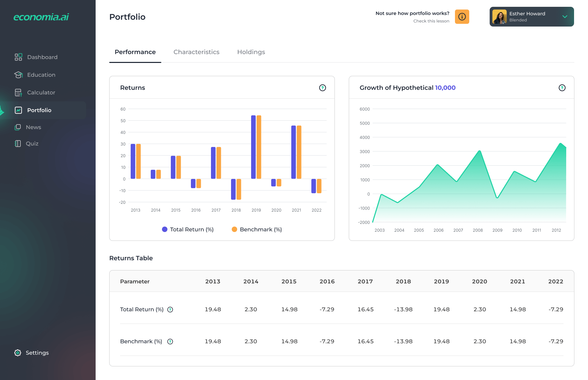
Task: Click 'Not sure how portfolio works?' text
Action: click(412, 13)
